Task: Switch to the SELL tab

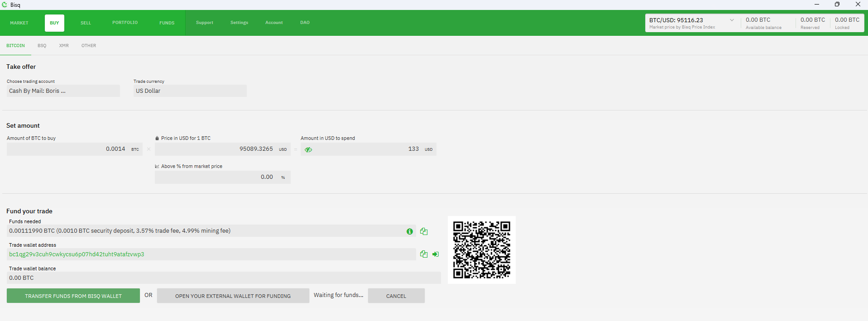Action: [86, 23]
